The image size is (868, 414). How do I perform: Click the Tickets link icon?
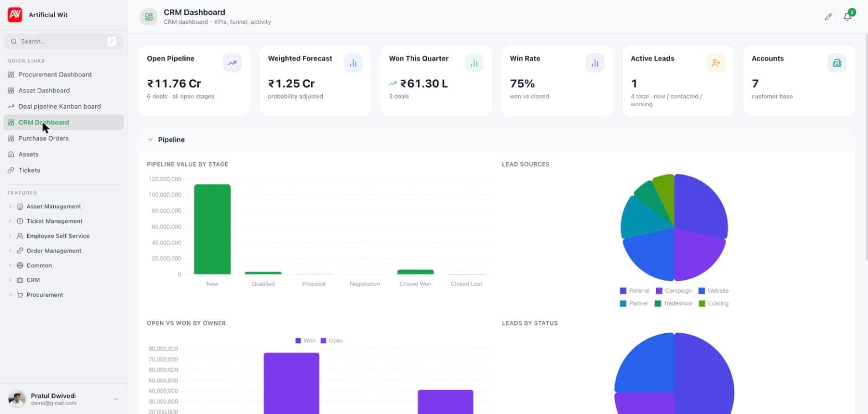(11, 170)
